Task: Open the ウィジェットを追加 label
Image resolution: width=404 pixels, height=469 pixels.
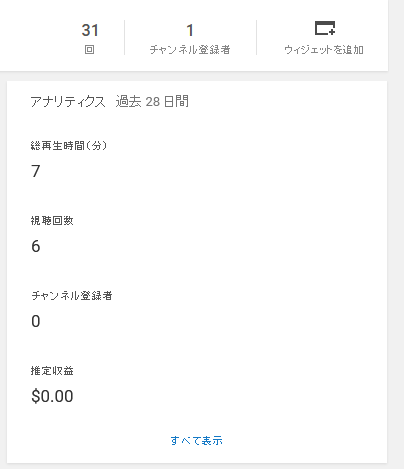Action: tap(324, 50)
